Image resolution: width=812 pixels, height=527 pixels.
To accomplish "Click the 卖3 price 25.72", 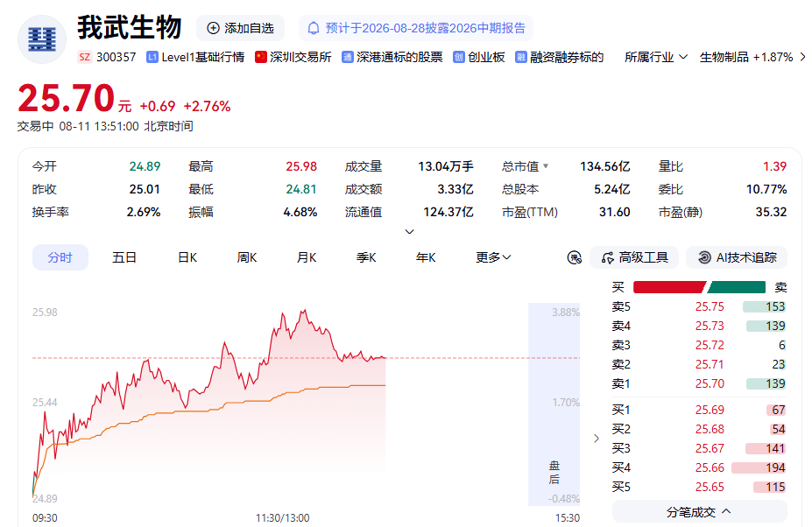I will (710, 345).
